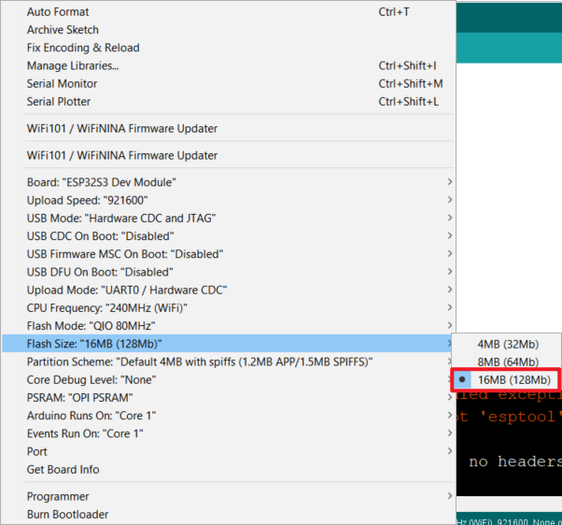Click Auto Format menu entry
This screenshot has height=525, width=562.
click(x=229, y=12)
